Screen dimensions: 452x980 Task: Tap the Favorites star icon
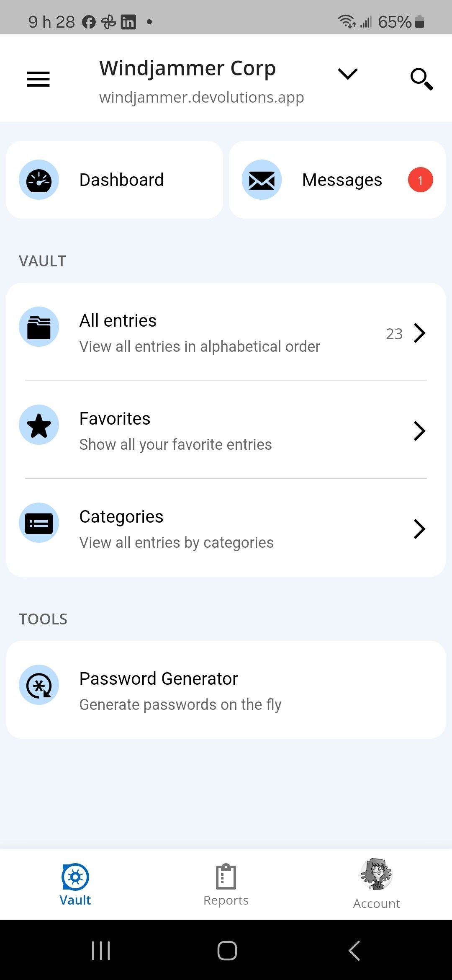[x=39, y=425]
